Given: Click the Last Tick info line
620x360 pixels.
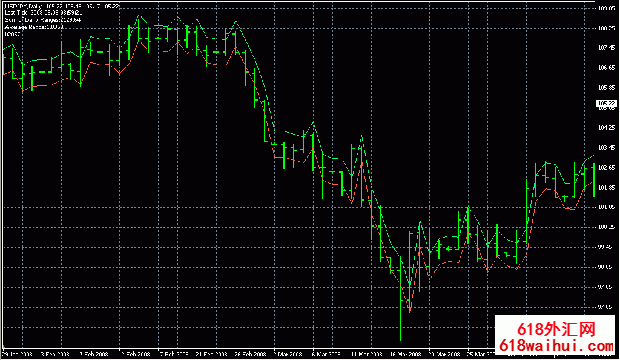Looking at the screenshot, I should pos(43,13).
